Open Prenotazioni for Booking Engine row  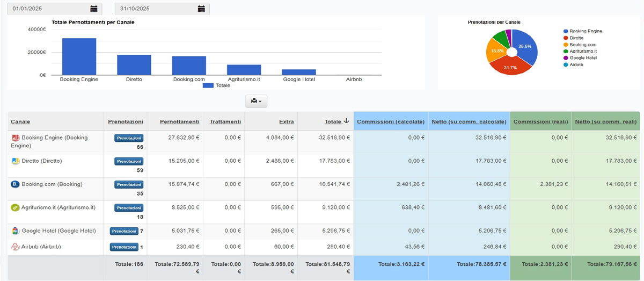point(129,138)
